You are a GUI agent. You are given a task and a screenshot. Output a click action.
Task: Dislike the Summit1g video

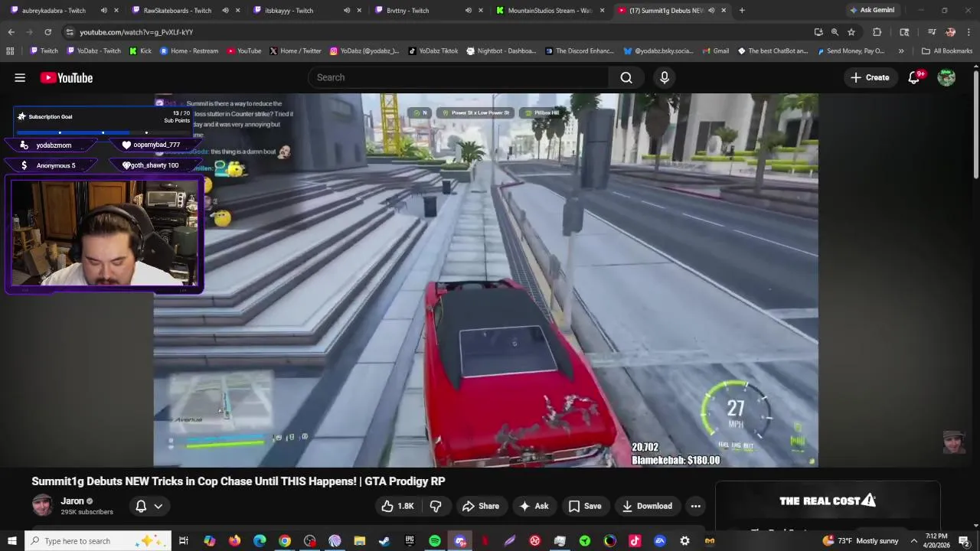436,506
